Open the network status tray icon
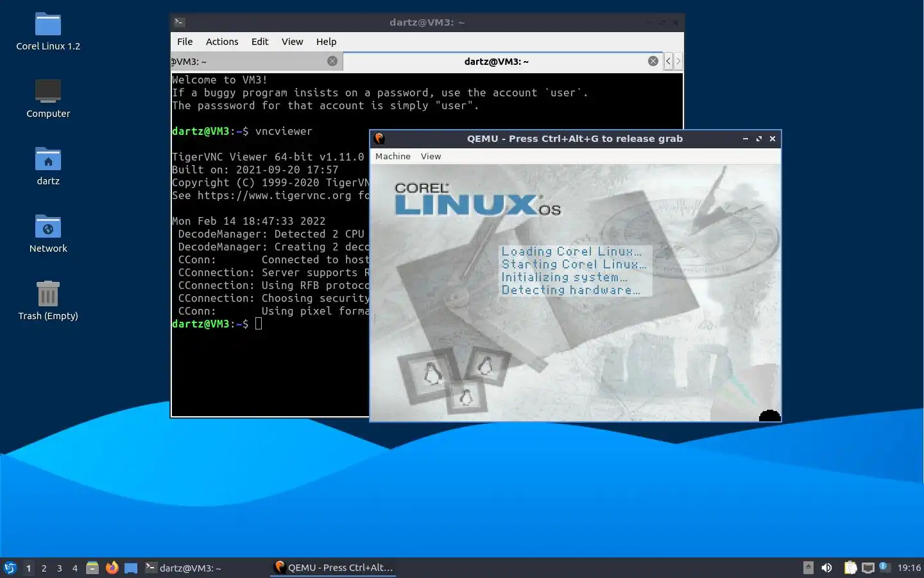The image size is (924, 578). click(x=868, y=568)
